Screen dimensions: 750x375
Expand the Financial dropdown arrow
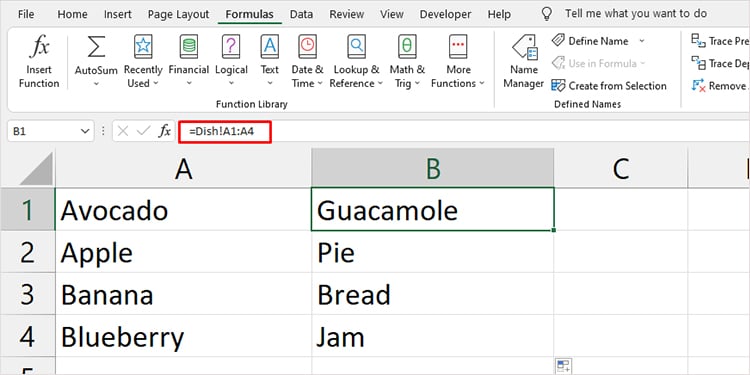tap(188, 83)
